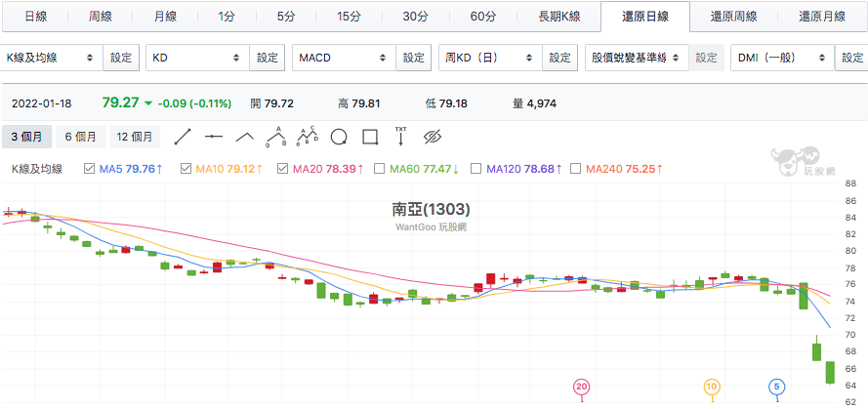Image resolution: width=868 pixels, height=409 pixels.
Task: Toggle hide drawings eye-slash icon
Action: [433, 136]
